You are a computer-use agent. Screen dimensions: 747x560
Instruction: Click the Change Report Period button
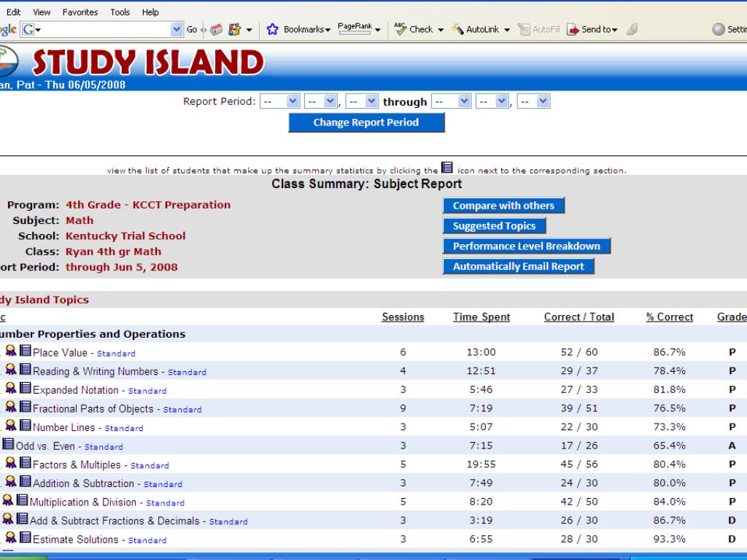click(366, 122)
